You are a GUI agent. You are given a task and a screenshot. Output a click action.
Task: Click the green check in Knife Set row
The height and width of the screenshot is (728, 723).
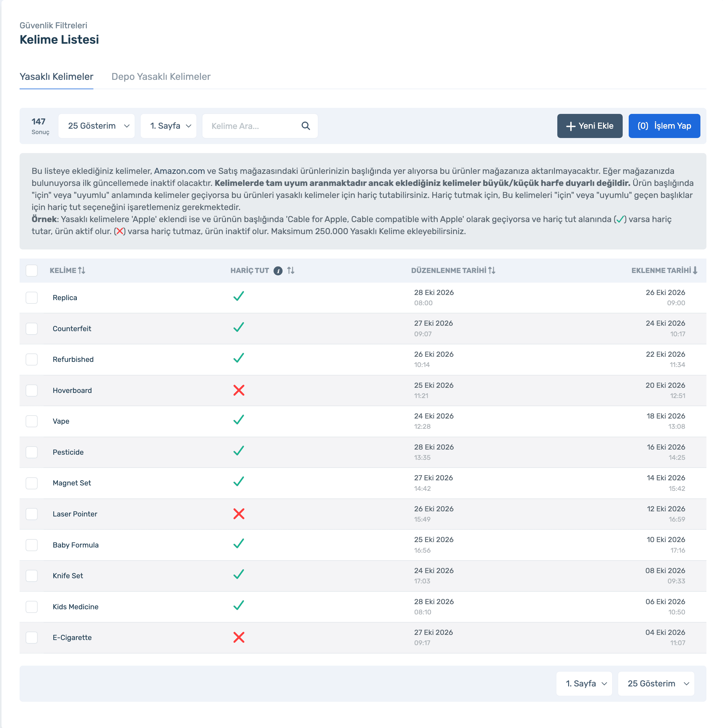click(239, 574)
